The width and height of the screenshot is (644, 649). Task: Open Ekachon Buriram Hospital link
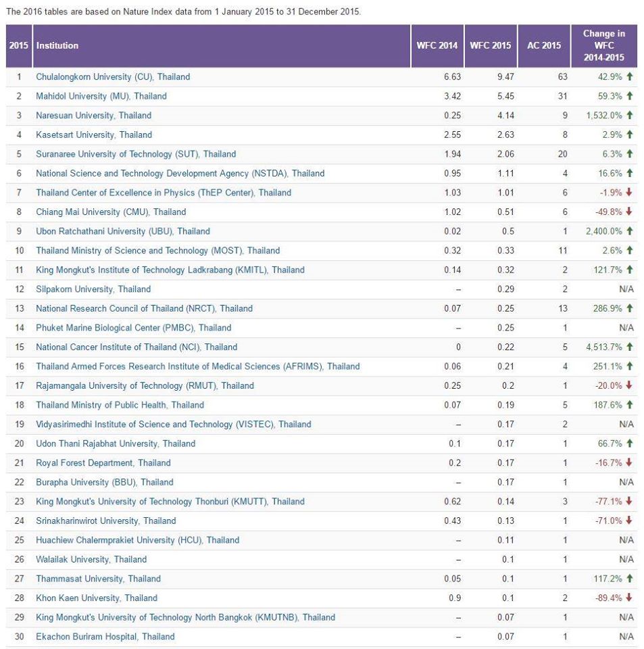tap(105, 637)
